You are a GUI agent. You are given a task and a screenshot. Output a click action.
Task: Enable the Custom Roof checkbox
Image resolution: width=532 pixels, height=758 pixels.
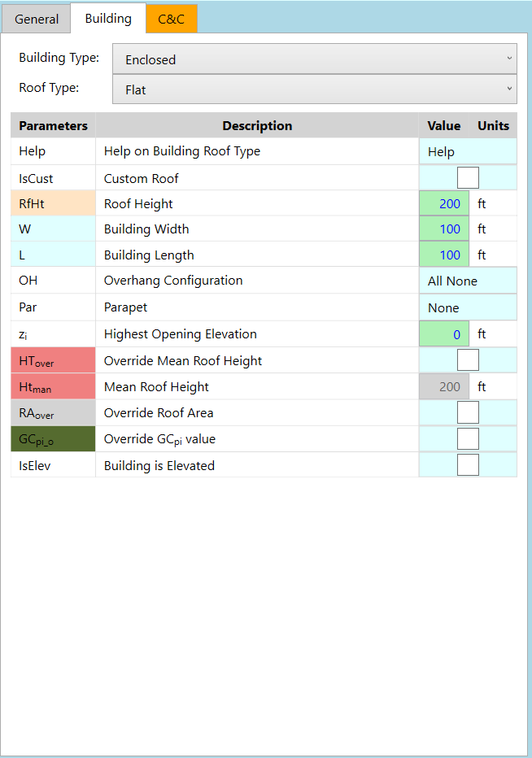click(x=468, y=177)
